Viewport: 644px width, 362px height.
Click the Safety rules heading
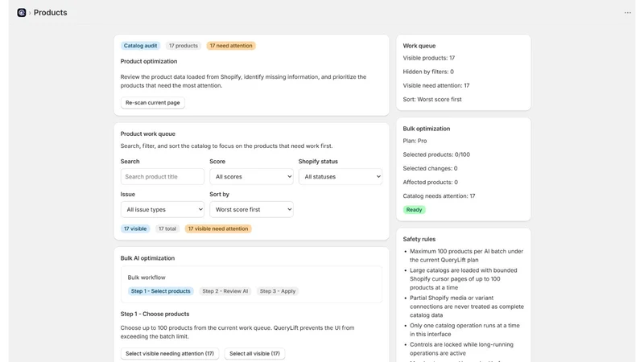419,239
